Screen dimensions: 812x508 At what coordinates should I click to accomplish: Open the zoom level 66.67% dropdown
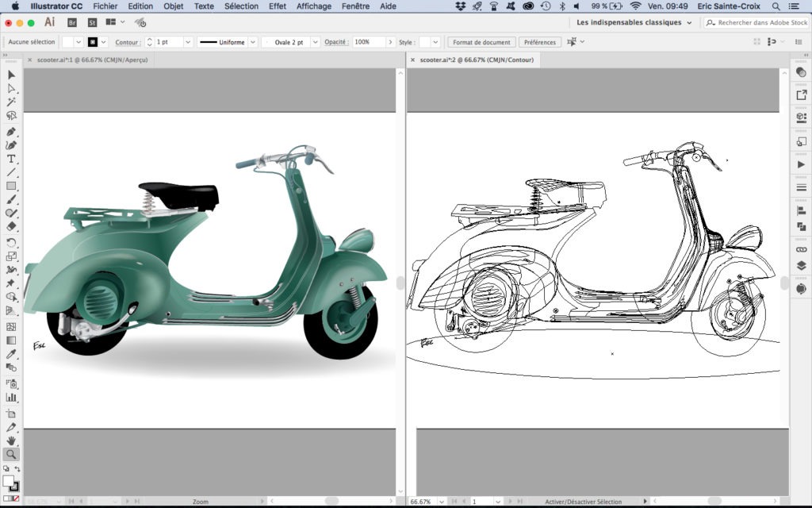pyautogui.click(x=441, y=502)
